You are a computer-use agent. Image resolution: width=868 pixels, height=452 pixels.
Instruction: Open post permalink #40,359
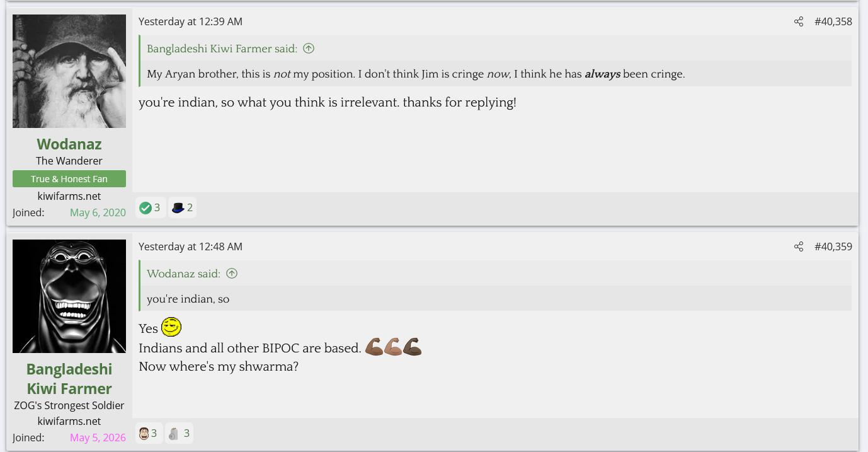pyautogui.click(x=833, y=247)
